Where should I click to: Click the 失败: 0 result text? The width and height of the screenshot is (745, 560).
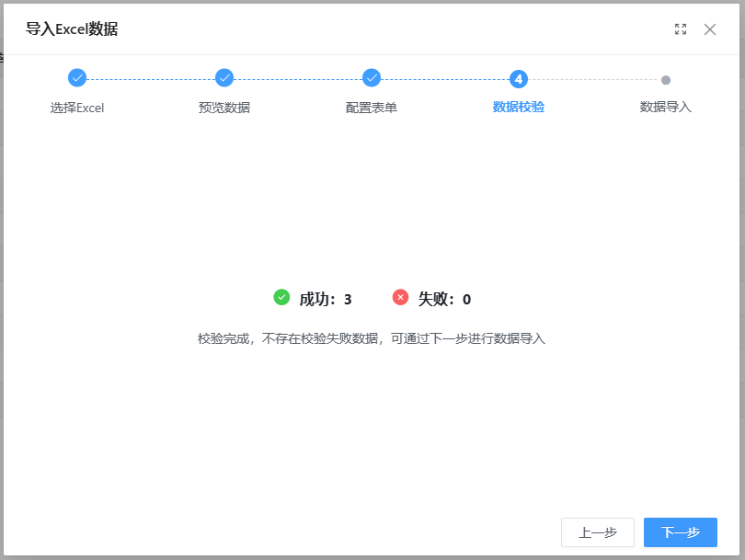click(x=444, y=299)
